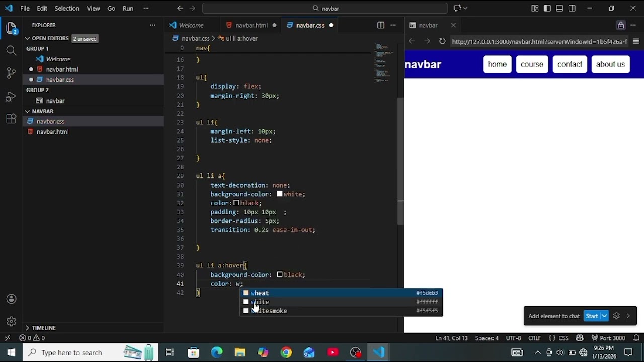Open the Run and Debug view
Screen dimensions: 644x362
11,96
